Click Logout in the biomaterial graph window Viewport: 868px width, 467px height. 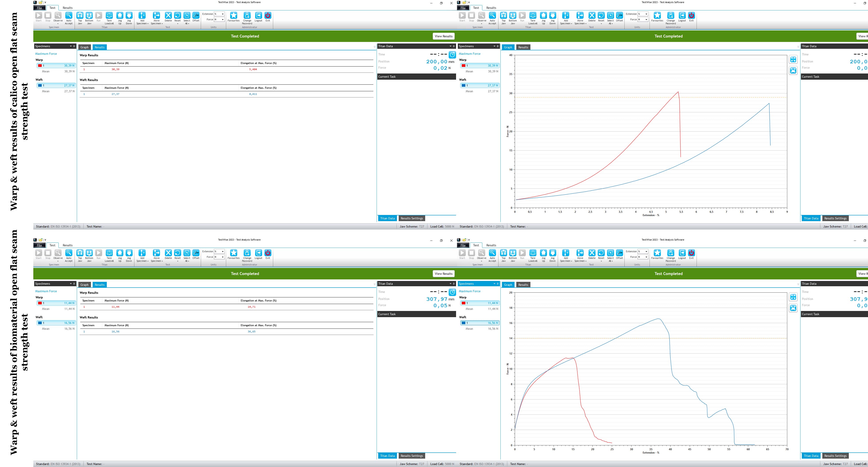tap(682, 255)
